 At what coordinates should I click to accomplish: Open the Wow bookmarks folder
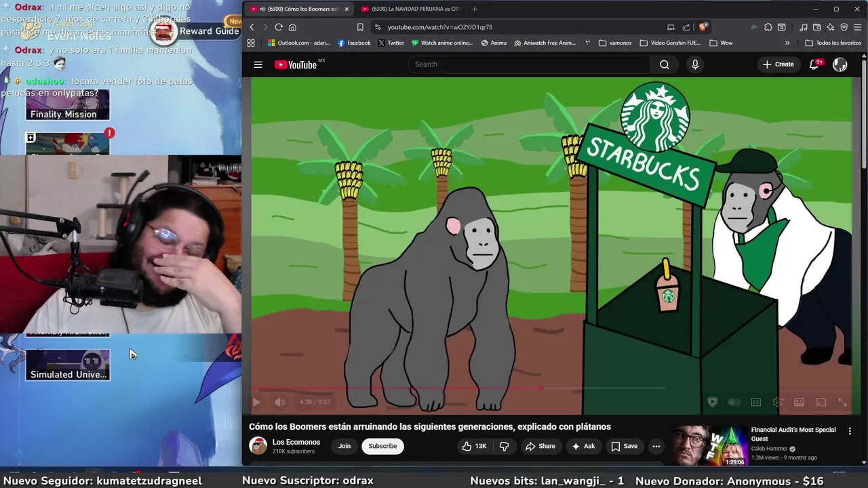(x=721, y=43)
